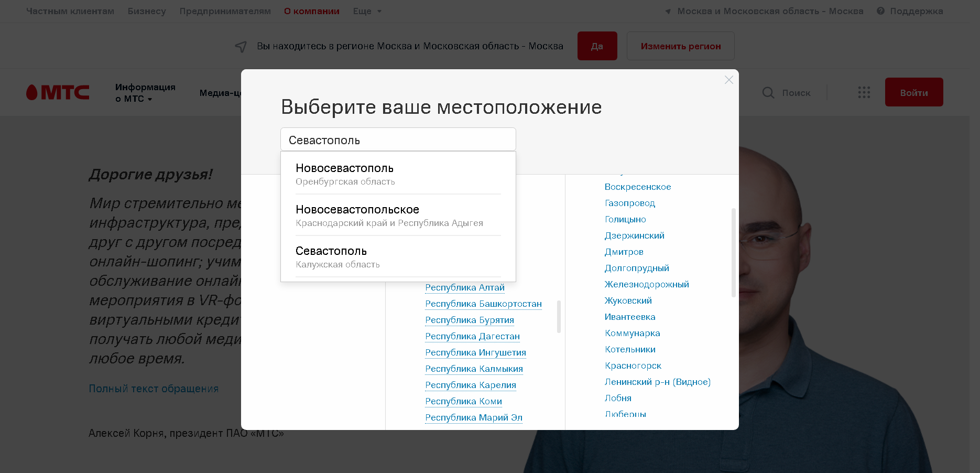Open Полный текст обращения link

tap(154, 389)
